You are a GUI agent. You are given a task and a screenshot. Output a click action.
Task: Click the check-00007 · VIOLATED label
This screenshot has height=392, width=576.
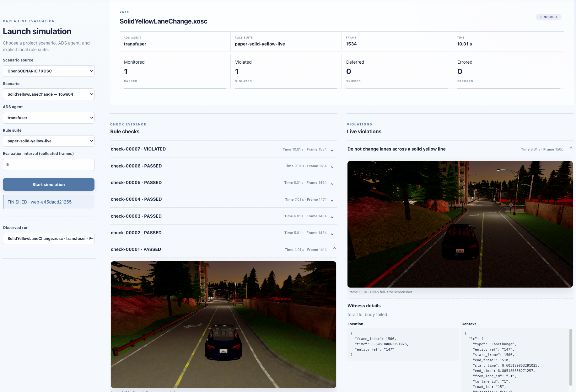click(x=138, y=149)
